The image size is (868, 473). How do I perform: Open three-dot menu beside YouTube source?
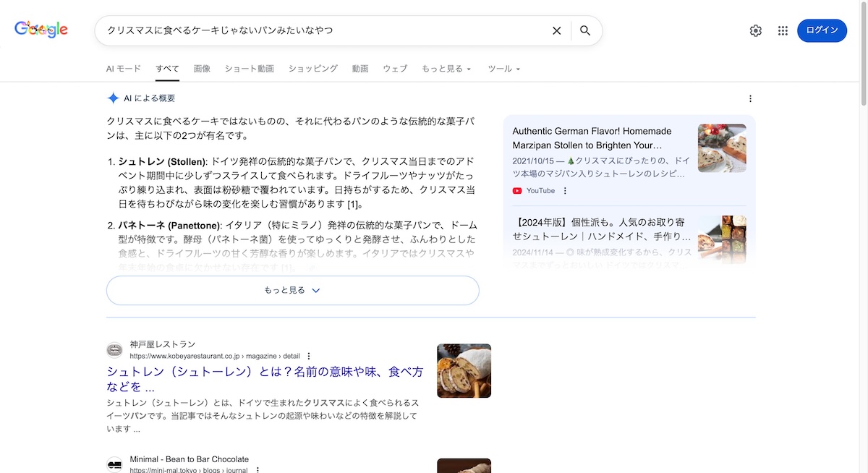566,191
